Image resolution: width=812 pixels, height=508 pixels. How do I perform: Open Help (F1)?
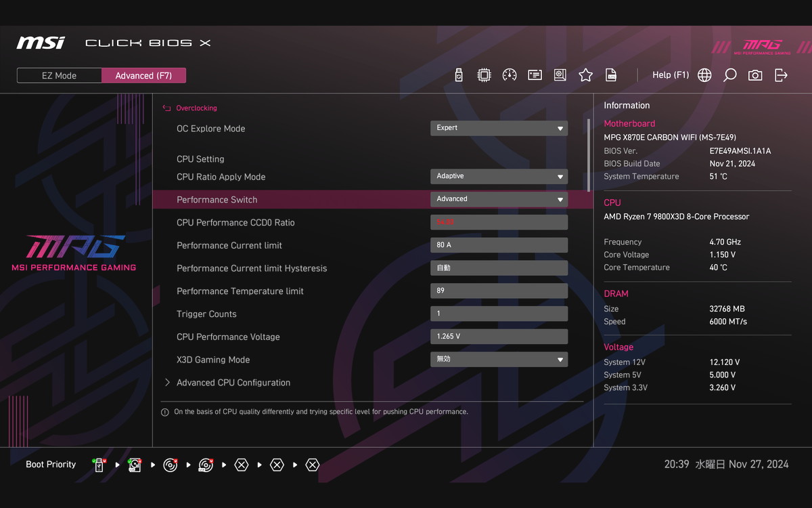(x=671, y=75)
